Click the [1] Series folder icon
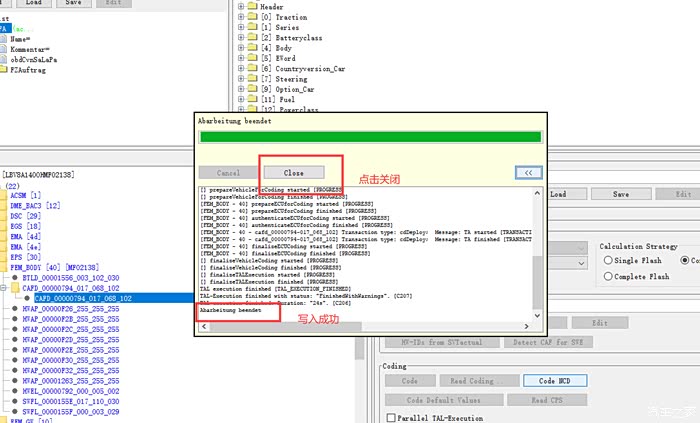The height and width of the screenshot is (423, 700). pos(253,27)
